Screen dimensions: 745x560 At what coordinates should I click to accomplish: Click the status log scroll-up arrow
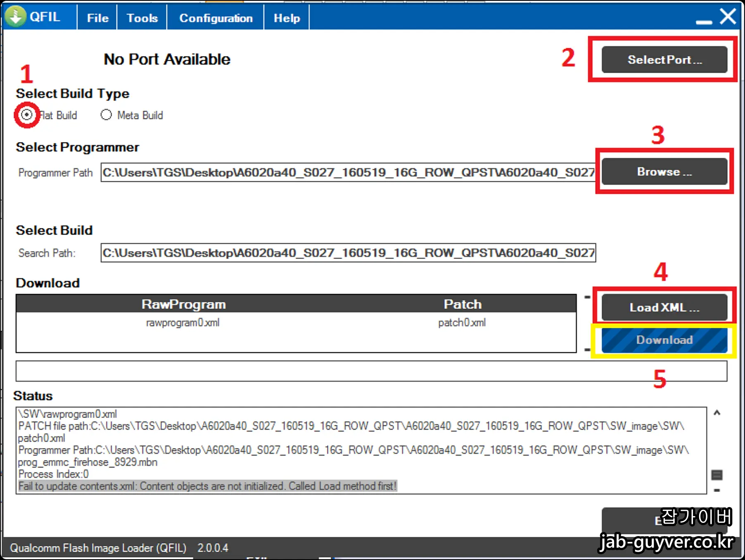tap(717, 413)
